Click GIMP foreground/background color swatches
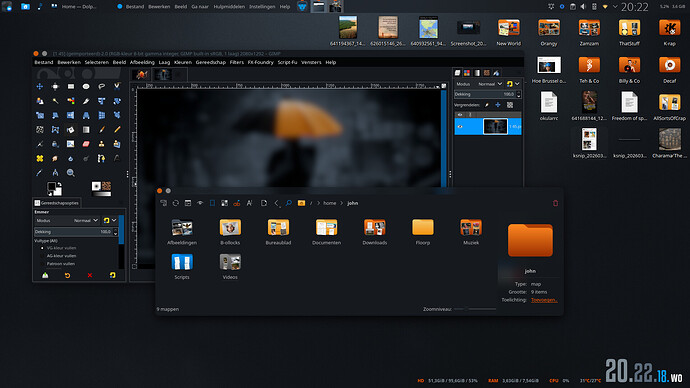Viewport: 690px width, 388px height. pyautogui.click(x=55, y=188)
